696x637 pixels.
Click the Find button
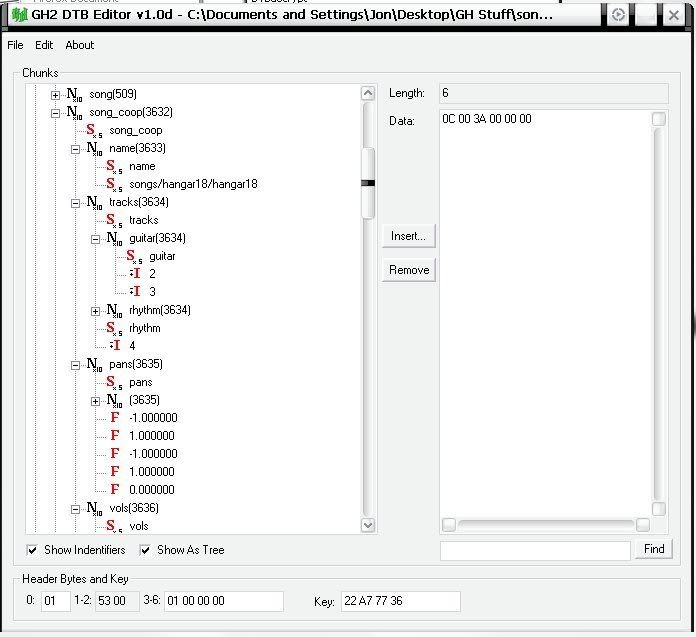click(x=654, y=549)
